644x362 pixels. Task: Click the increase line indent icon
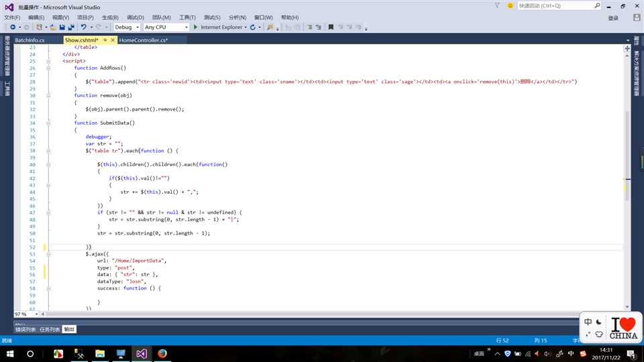coord(318,27)
